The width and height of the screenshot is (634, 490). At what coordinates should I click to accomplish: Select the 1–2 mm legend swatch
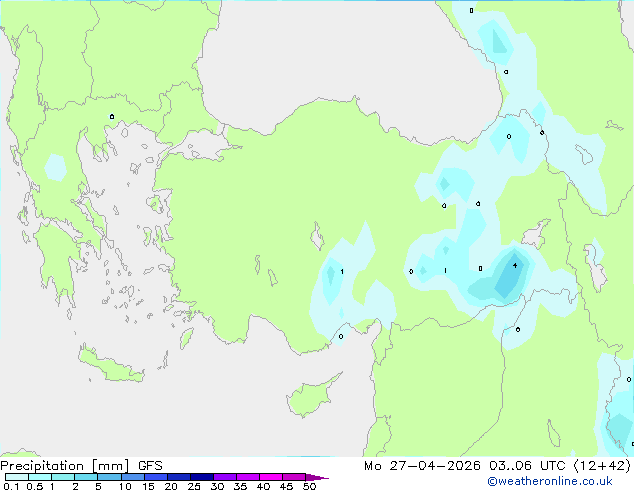tap(63, 477)
